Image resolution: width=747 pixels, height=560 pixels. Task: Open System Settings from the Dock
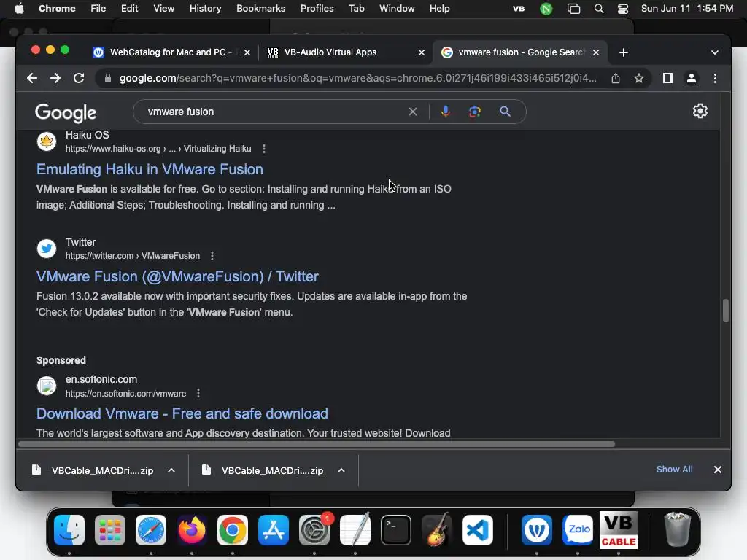[x=314, y=530]
